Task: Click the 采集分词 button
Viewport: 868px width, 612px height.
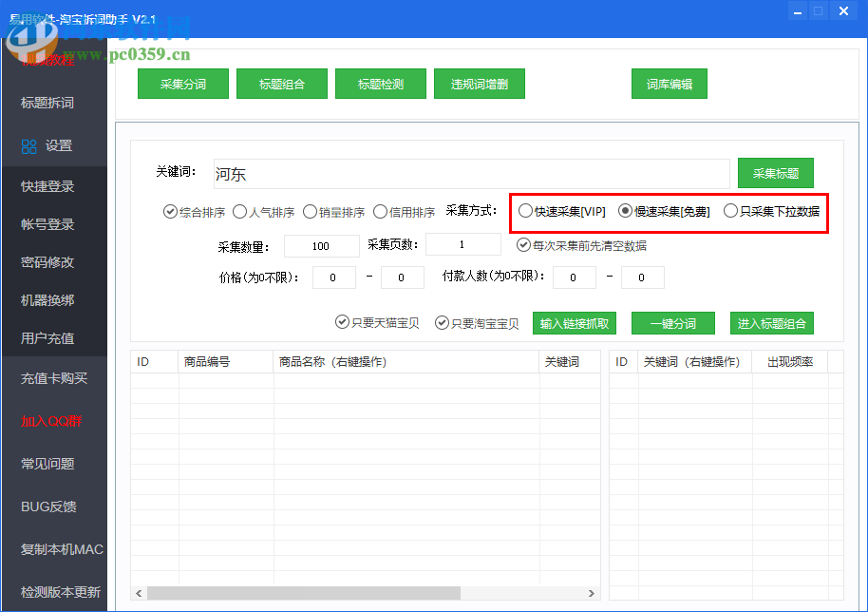Action: click(182, 83)
